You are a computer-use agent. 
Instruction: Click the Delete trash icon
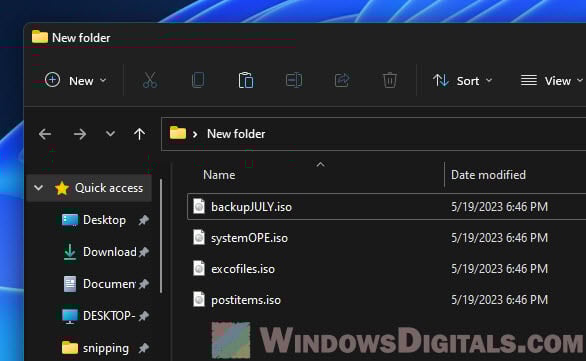point(389,80)
